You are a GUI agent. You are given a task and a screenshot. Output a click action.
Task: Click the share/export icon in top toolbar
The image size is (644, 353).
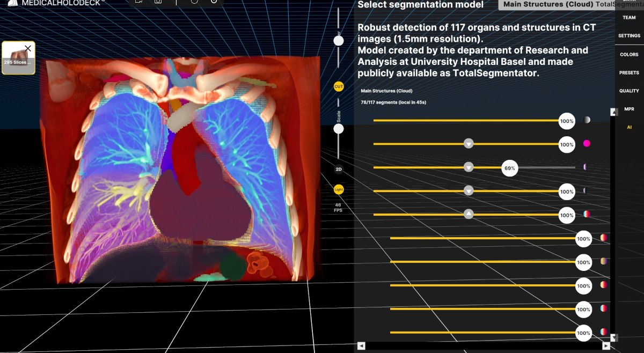coord(140,2)
